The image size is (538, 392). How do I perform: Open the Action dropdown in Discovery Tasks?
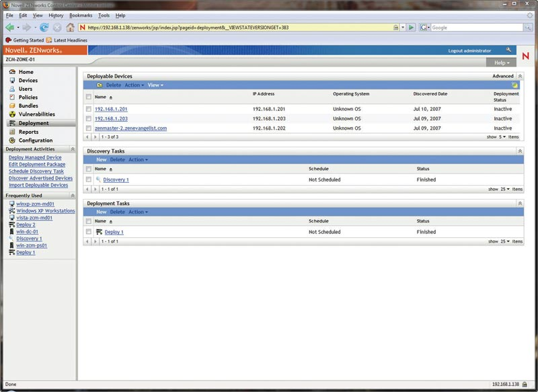point(139,159)
